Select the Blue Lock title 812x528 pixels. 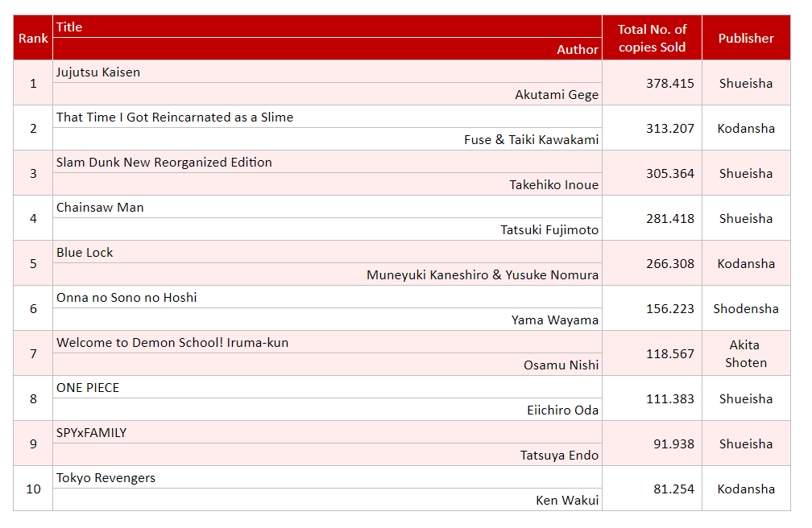[85, 253]
